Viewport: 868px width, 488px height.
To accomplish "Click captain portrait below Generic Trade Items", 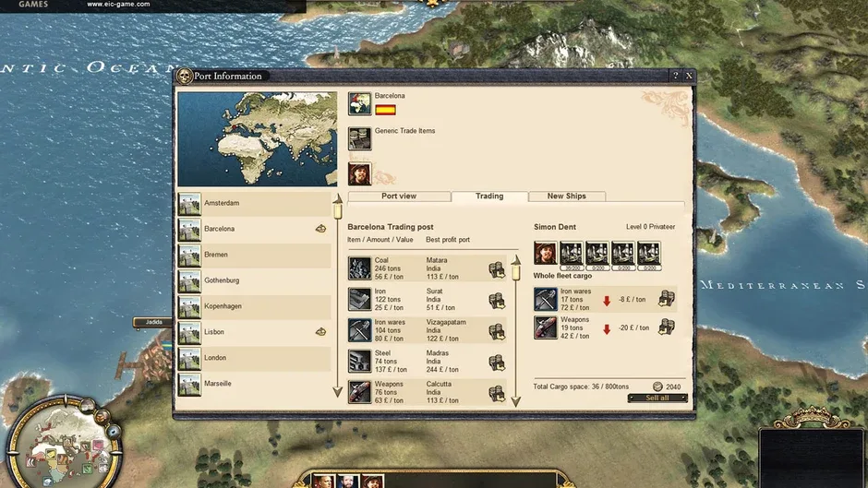I will (x=359, y=174).
